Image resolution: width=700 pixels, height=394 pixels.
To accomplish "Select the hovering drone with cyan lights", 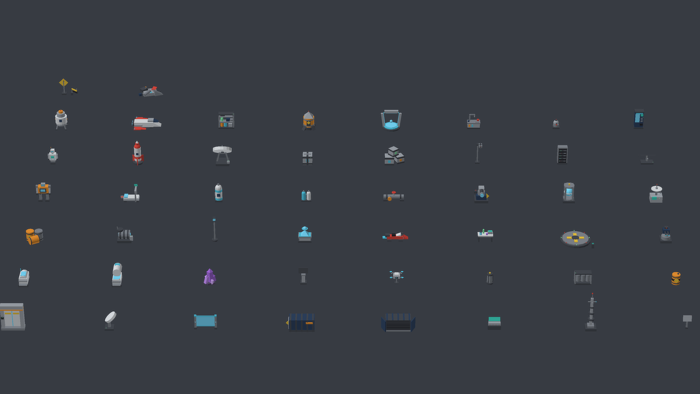I will 396,276.
